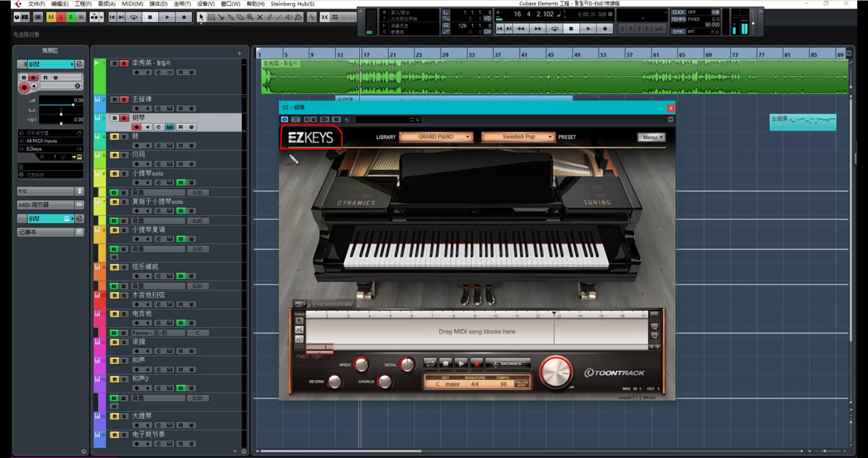
Task: Click the USE BROWSER MIDI button
Action: pos(332,304)
